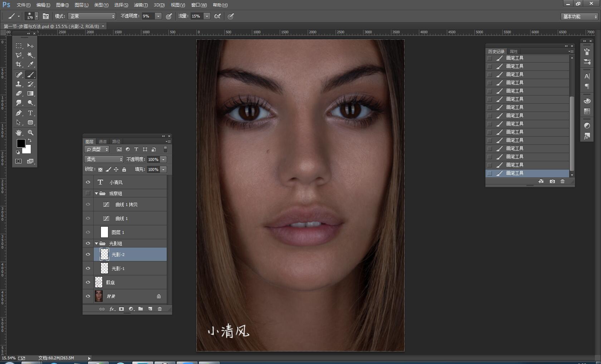Delete layer with Layers panel trash icon
The width and height of the screenshot is (601, 364).
point(160,309)
